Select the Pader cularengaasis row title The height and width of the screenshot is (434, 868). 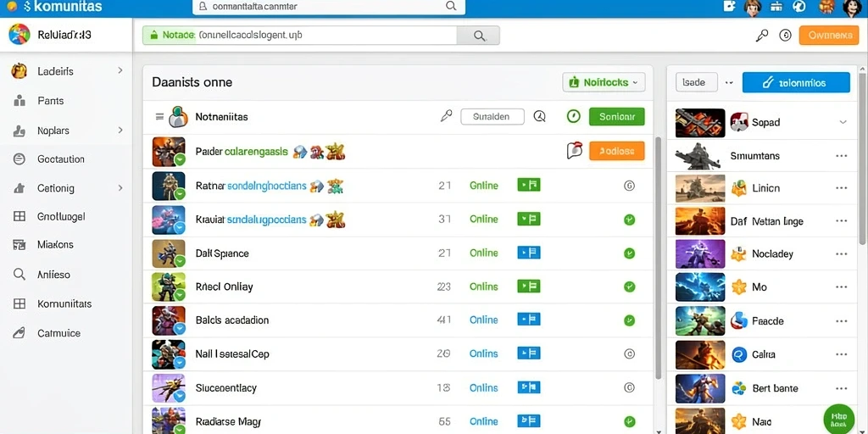(242, 151)
